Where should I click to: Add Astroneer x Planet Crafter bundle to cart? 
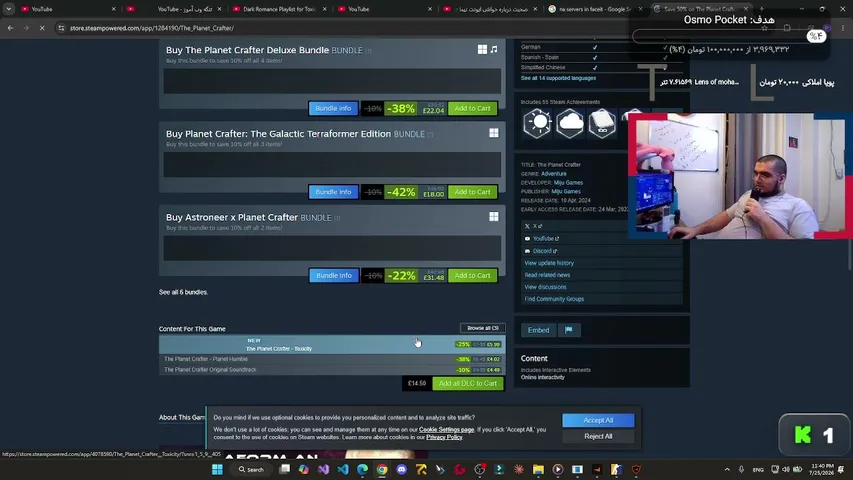click(472, 275)
